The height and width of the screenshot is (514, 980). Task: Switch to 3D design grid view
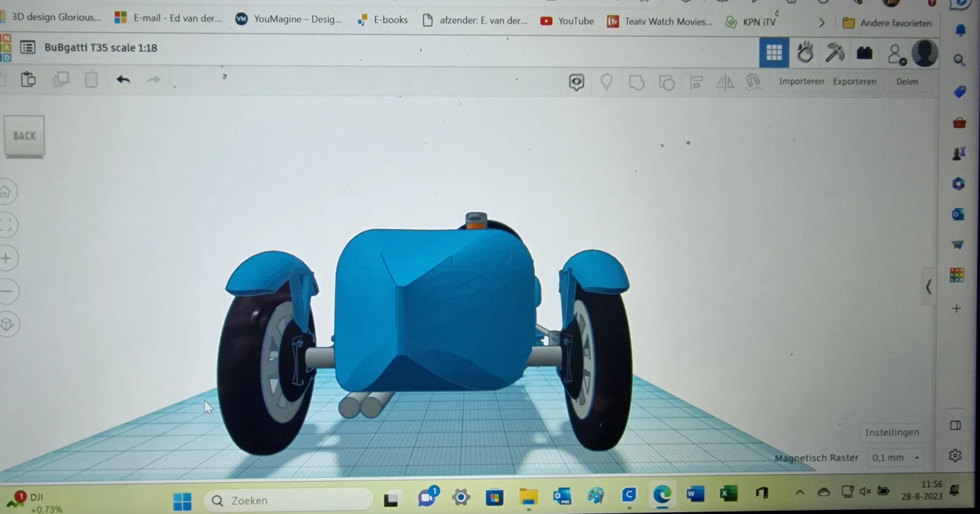[774, 53]
